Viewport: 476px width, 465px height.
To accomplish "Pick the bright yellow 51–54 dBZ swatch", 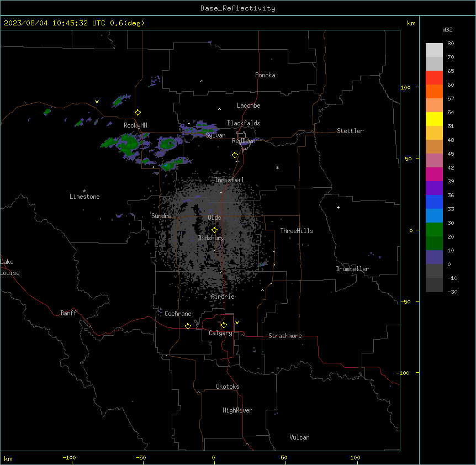I will [x=434, y=119].
